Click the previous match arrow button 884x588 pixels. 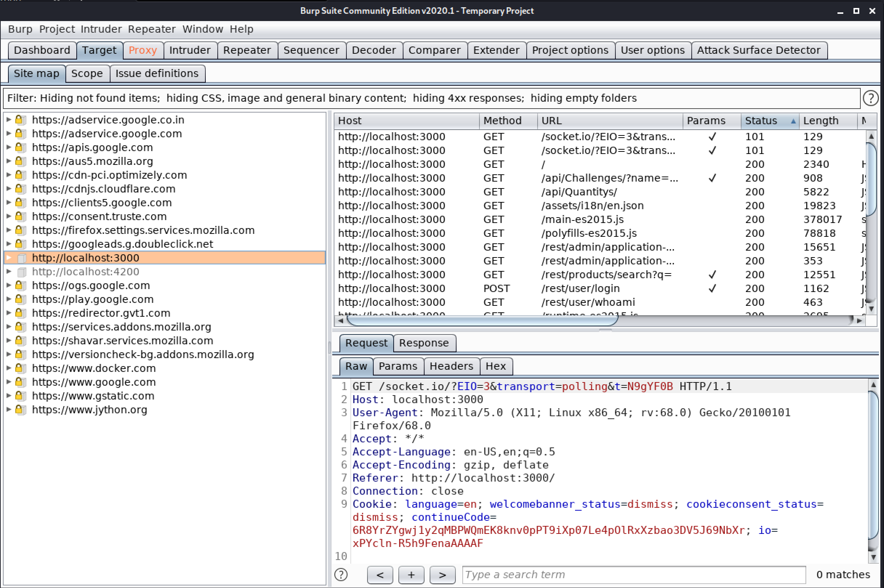click(x=380, y=575)
